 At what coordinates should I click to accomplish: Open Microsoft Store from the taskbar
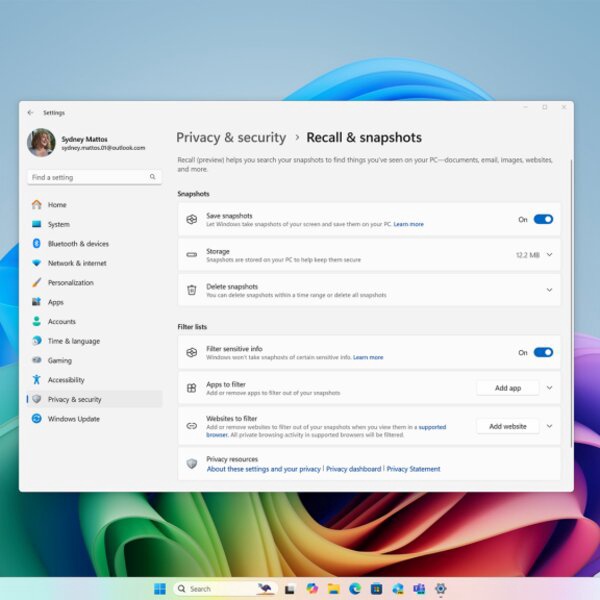pyautogui.click(x=376, y=589)
